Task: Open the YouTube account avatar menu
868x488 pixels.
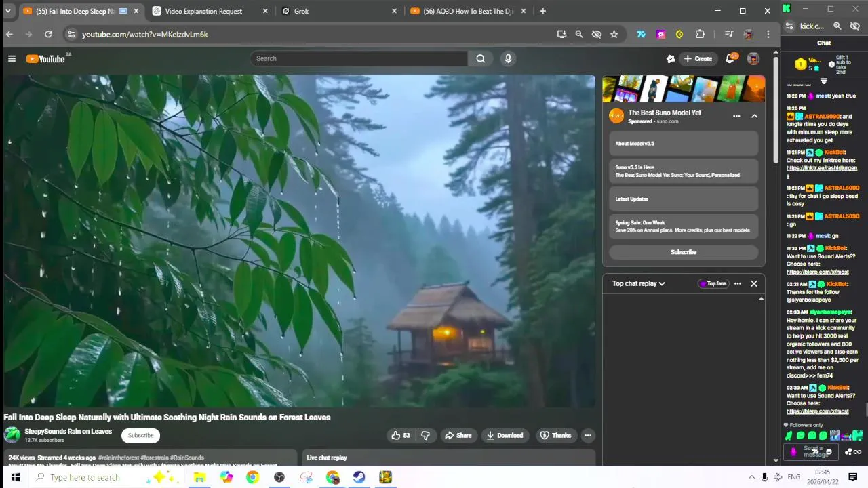Action: (753, 59)
